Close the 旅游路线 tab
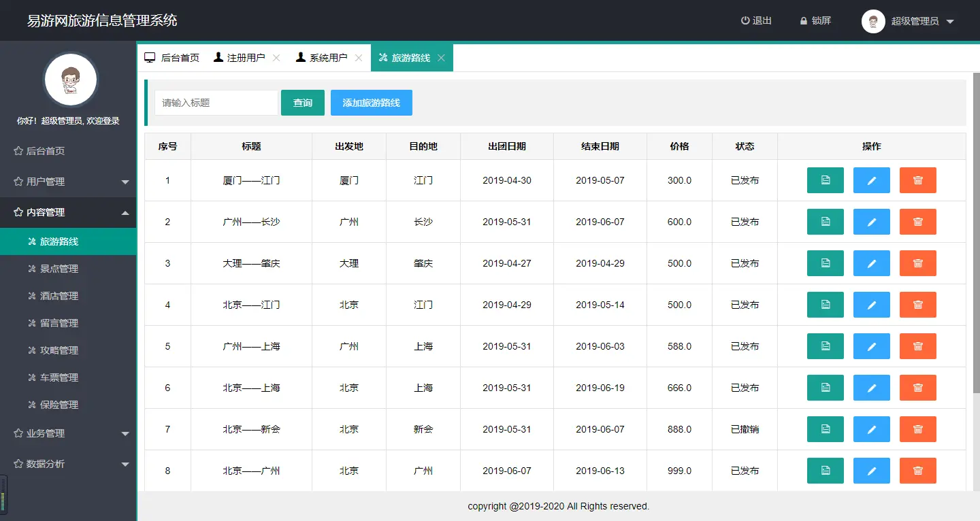This screenshot has width=980, height=521. click(443, 57)
